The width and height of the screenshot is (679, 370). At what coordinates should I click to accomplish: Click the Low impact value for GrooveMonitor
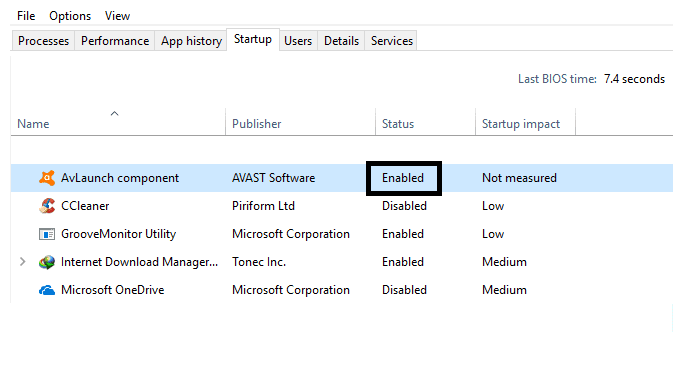tap(493, 234)
